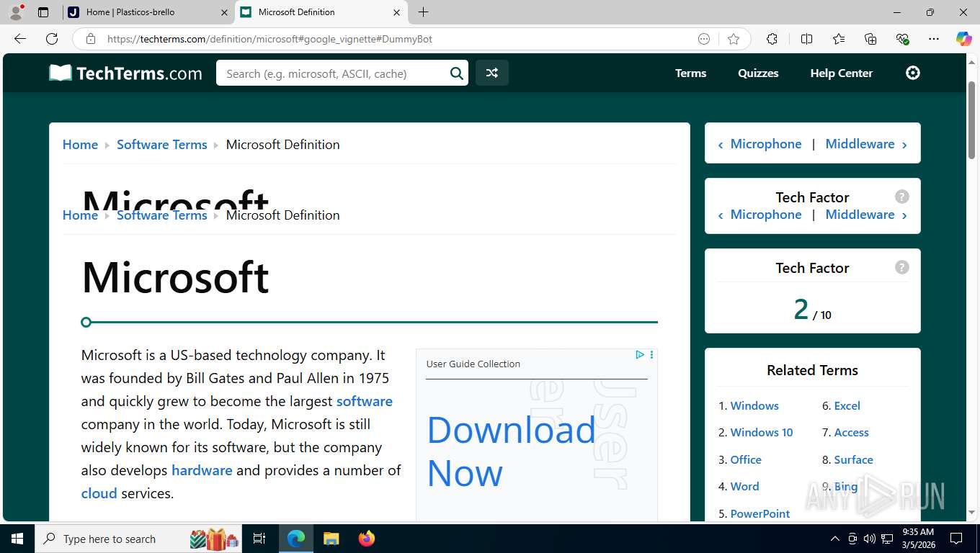Open File Explorer from taskbar

coord(331,539)
